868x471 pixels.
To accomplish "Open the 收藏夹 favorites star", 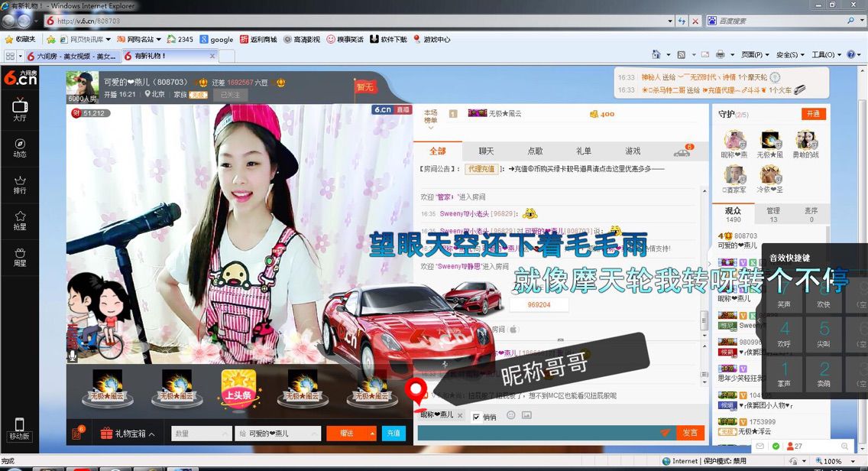I will click(x=20, y=39).
